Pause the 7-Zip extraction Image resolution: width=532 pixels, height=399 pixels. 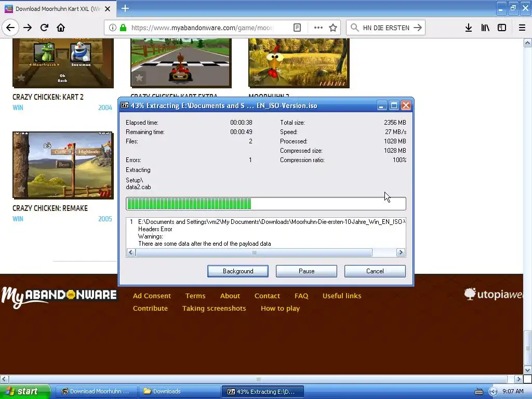click(x=307, y=271)
